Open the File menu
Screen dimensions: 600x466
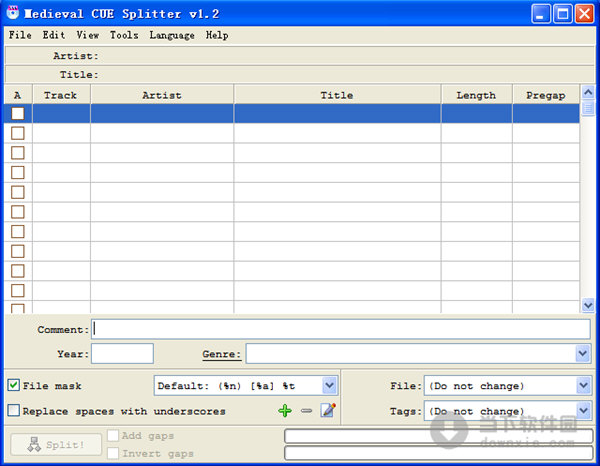[20, 35]
